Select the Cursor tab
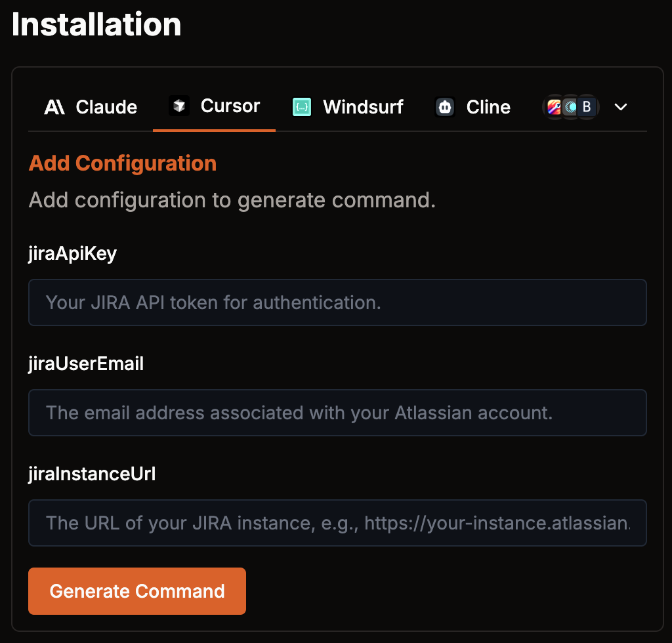The height and width of the screenshot is (643, 672). pos(215,106)
